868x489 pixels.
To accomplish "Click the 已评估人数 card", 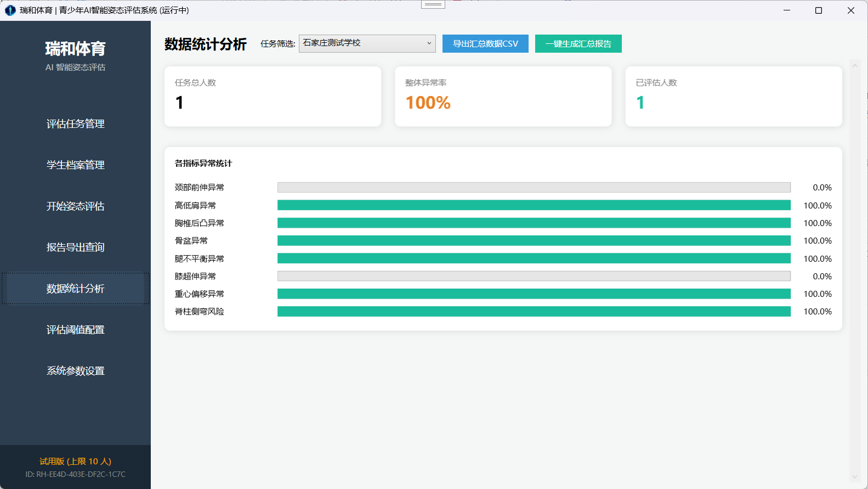I will (x=733, y=97).
